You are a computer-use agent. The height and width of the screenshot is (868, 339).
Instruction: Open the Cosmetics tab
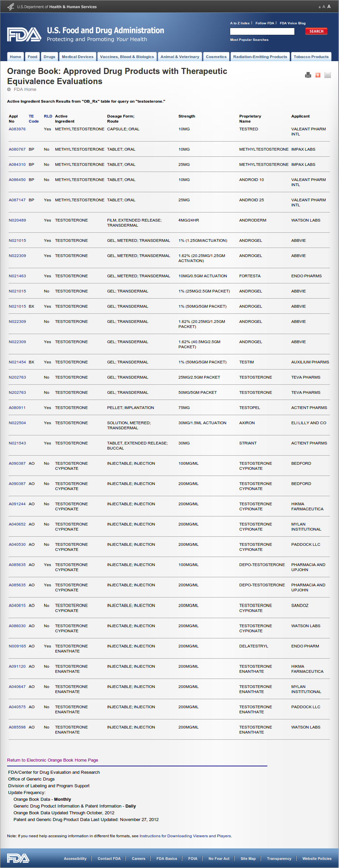[216, 57]
